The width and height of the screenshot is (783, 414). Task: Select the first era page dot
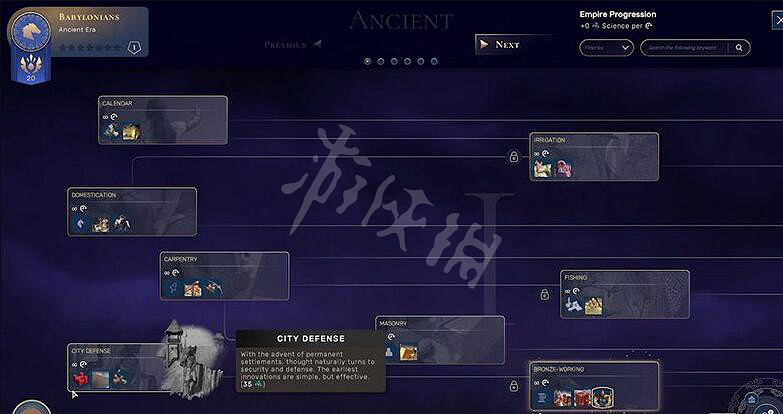click(x=368, y=61)
